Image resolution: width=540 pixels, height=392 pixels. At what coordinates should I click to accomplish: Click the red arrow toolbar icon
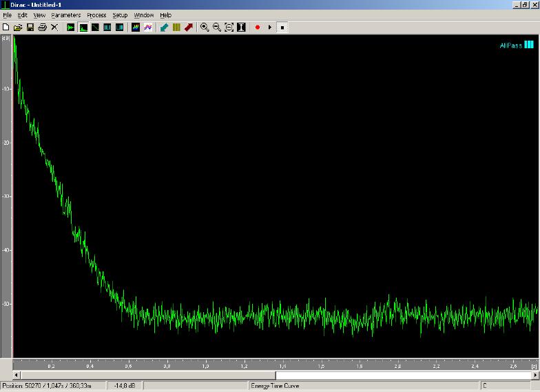point(188,28)
